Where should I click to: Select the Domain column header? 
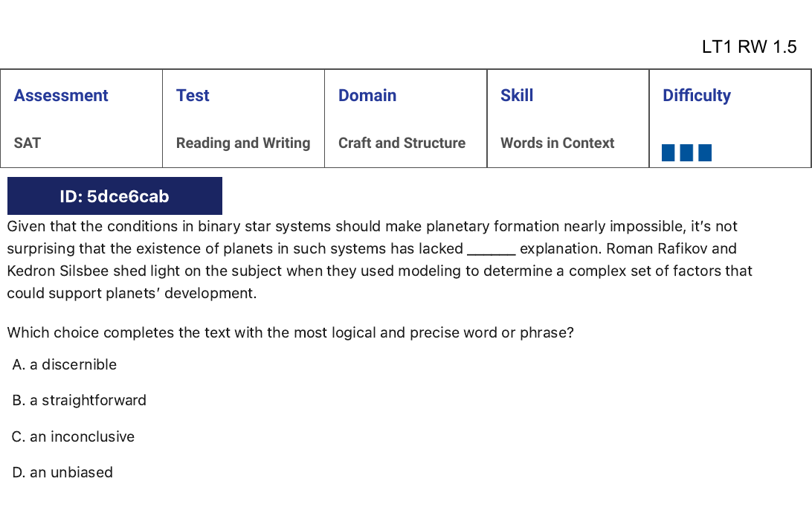pos(367,95)
